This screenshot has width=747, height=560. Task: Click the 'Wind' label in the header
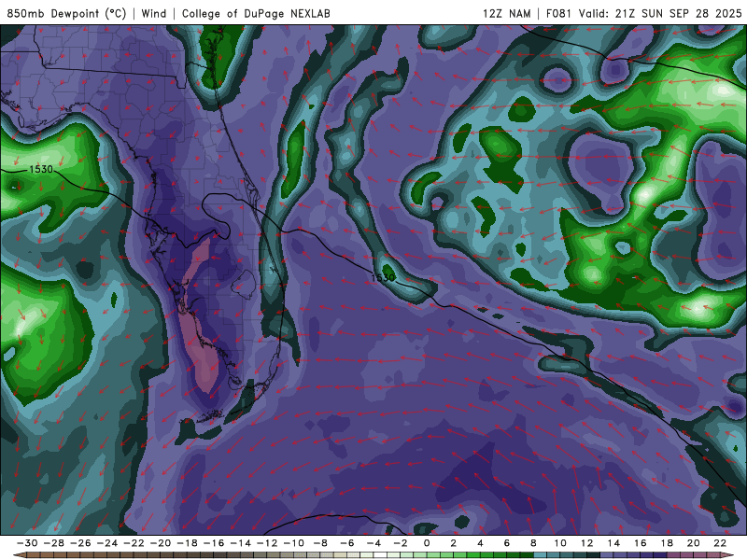(x=154, y=13)
